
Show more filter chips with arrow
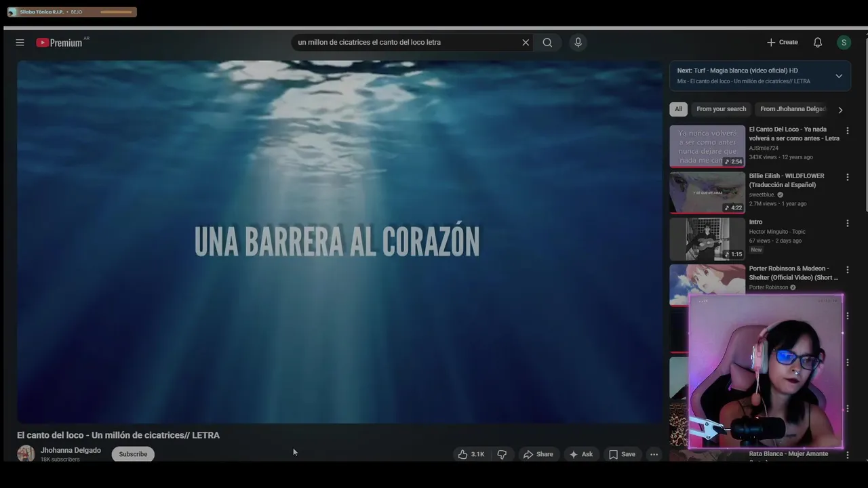pos(840,110)
